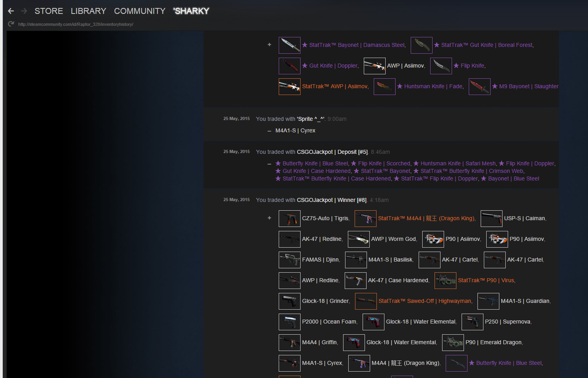This screenshot has height=378, width=588.
Task: Open Glock-18 Grinder item image
Action: [x=289, y=301]
